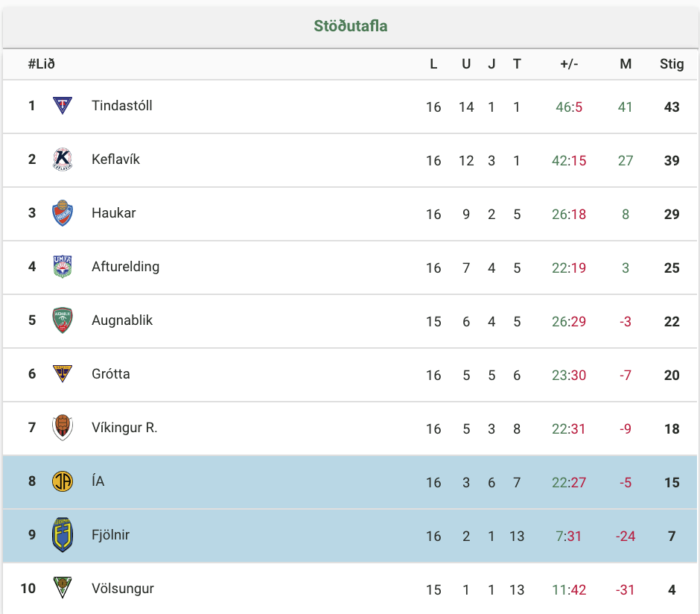Select the Völsungur green triangle crest

pos(63,588)
